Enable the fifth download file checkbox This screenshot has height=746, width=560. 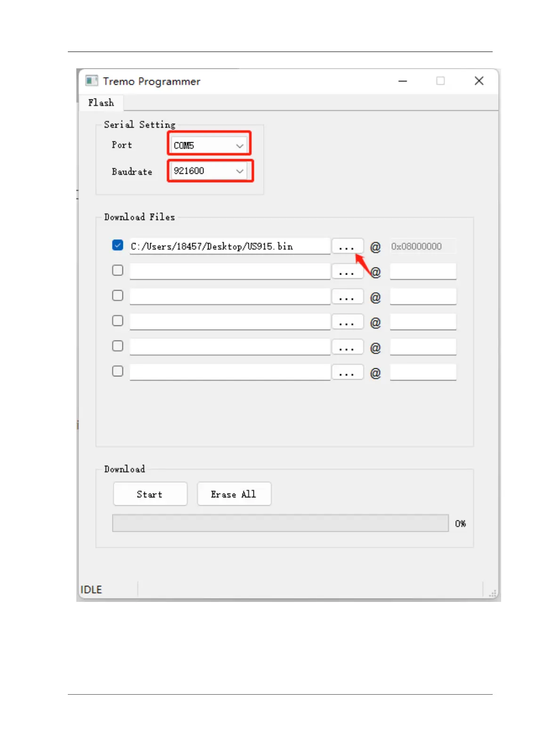tap(118, 346)
